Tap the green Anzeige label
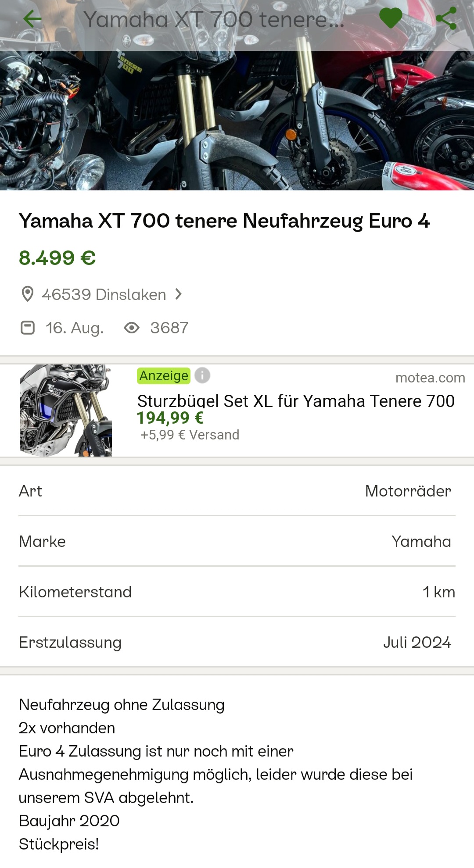The height and width of the screenshot is (868, 474). (x=164, y=376)
